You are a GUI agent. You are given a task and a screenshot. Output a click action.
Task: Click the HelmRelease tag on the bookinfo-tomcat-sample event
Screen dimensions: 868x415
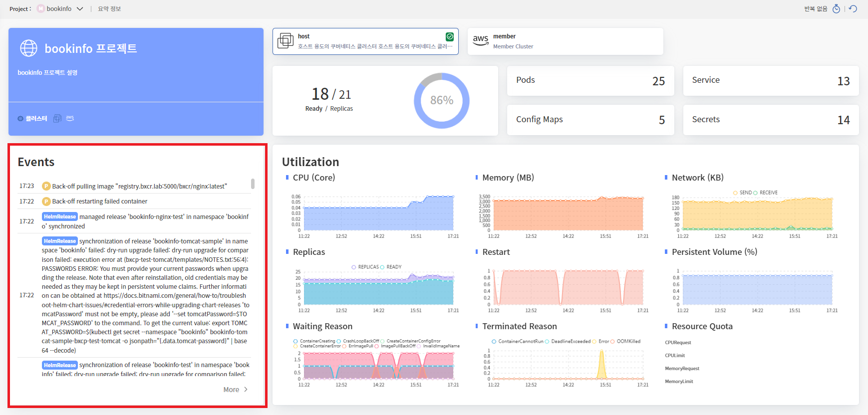[x=59, y=241]
